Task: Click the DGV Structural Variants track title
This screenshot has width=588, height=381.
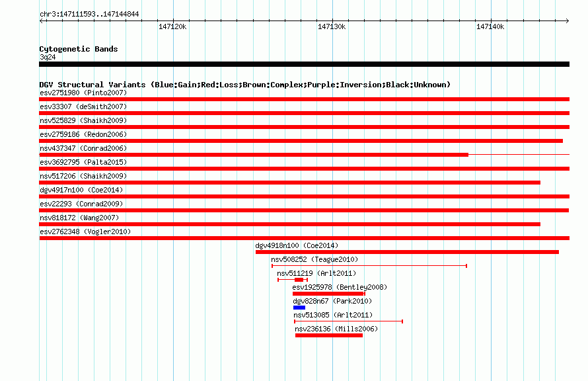Action: (244, 85)
